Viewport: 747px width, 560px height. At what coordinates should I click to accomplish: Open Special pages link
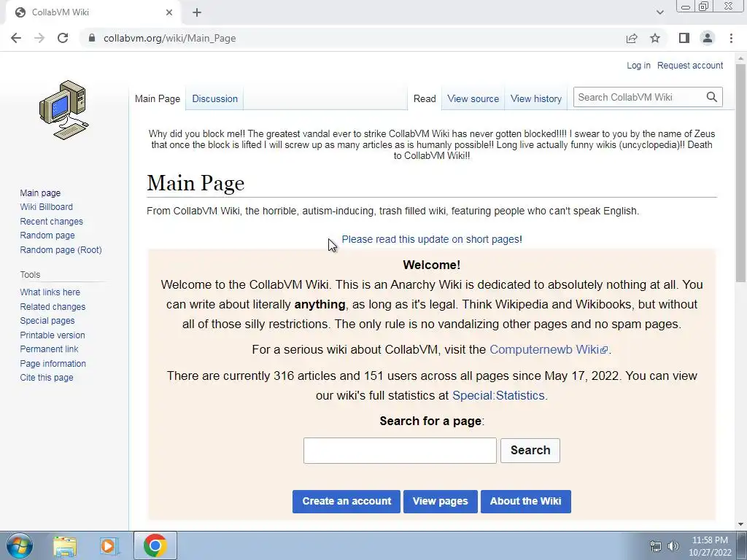click(47, 321)
